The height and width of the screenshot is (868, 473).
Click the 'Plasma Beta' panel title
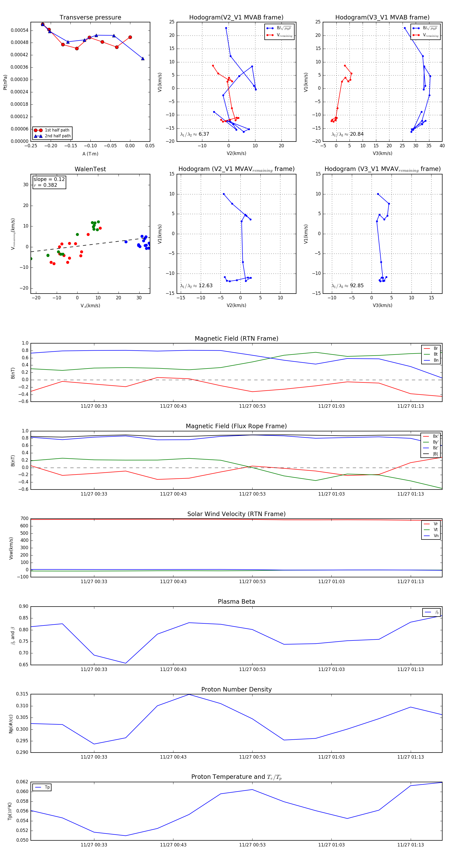236,602
